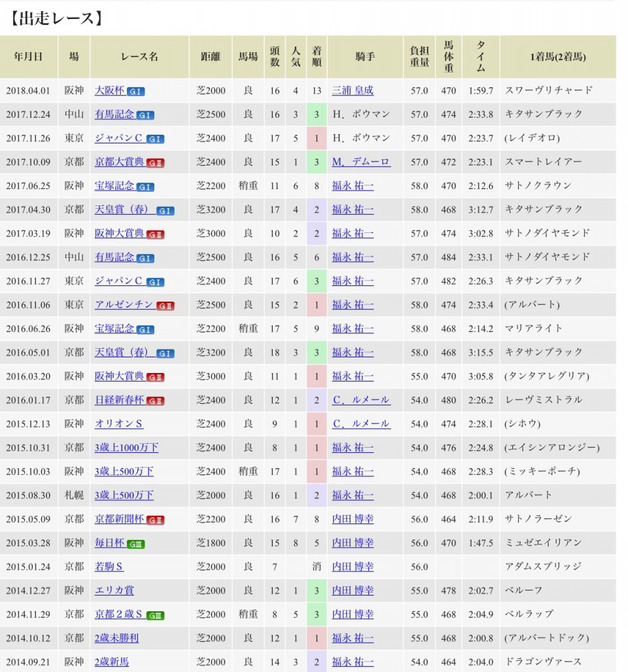This screenshot has width=628, height=672.
Task: Open the 毎日杯 race link
Action: [x=109, y=543]
